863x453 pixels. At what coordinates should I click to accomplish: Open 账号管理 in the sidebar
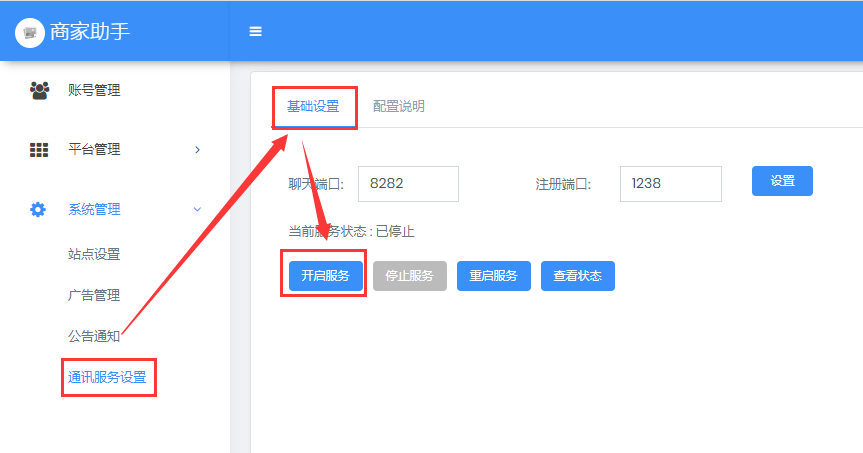pyautogui.click(x=94, y=90)
